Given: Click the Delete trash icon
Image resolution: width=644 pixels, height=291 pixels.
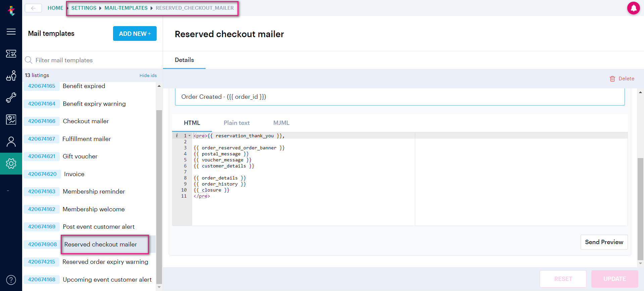Looking at the screenshot, I should pos(612,79).
